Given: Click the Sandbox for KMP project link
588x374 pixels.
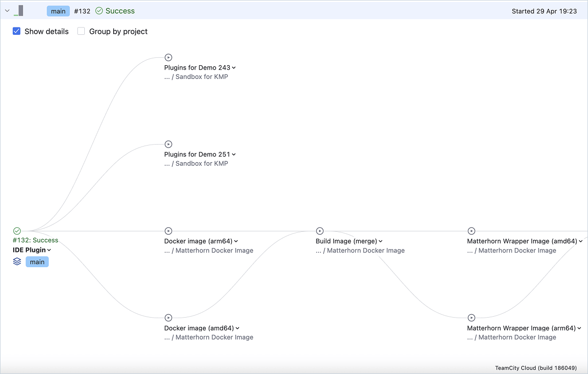Looking at the screenshot, I should pyautogui.click(x=202, y=76).
